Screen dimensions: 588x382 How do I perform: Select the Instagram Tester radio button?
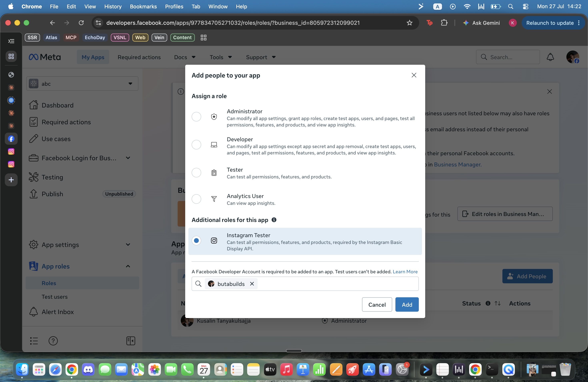coord(196,240)
